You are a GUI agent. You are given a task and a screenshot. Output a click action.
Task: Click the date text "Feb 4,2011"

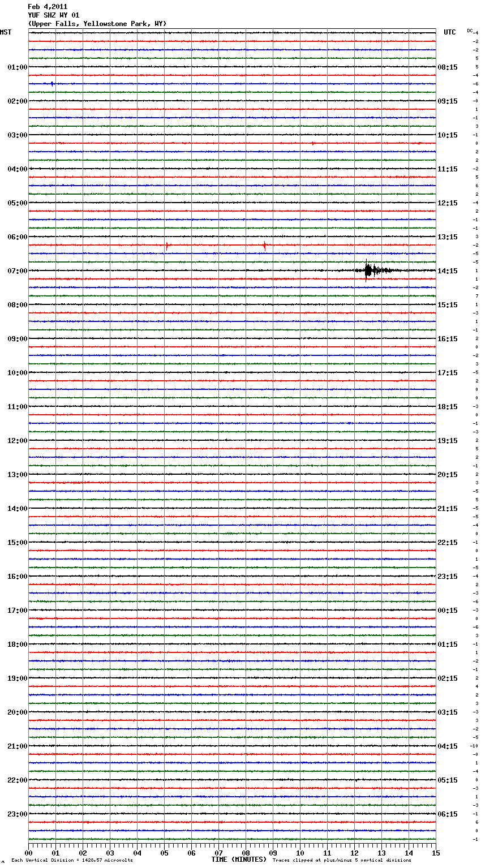(x=48, y=7)
